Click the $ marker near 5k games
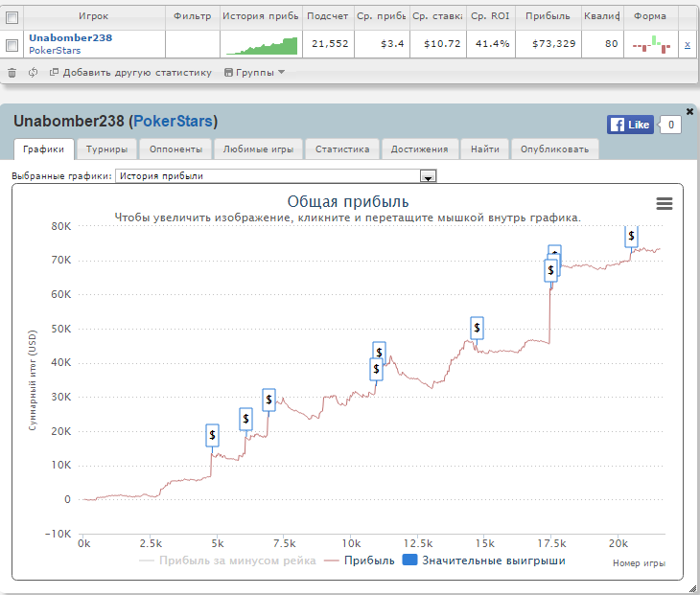This screenshot has width=700, height=595. tap(213, 435)
